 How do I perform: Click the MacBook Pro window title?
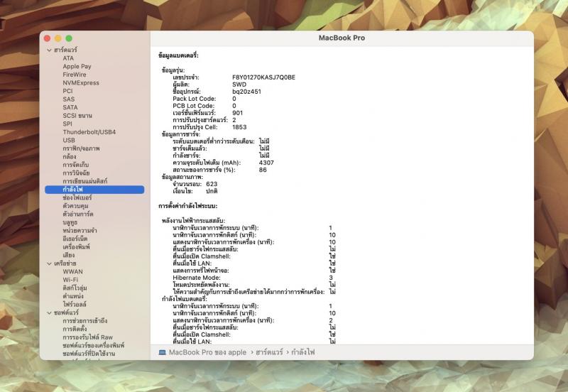[x=342, y=38]
